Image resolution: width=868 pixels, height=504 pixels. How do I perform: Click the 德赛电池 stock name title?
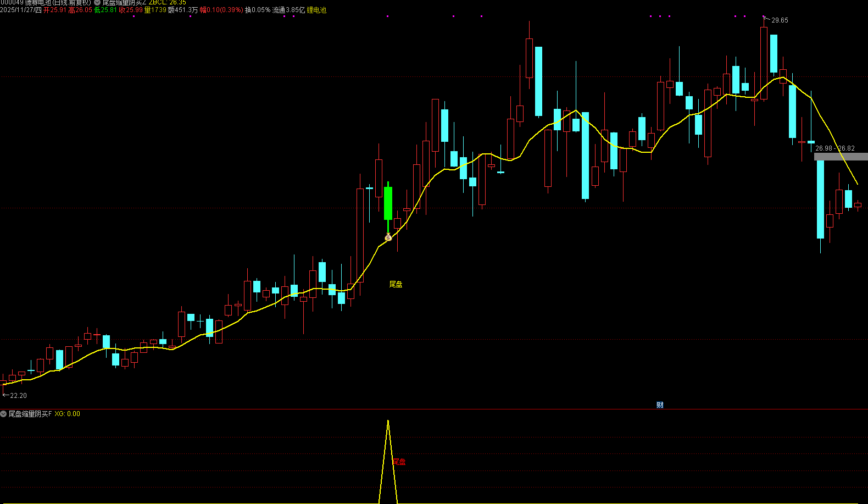click(46, 3)
